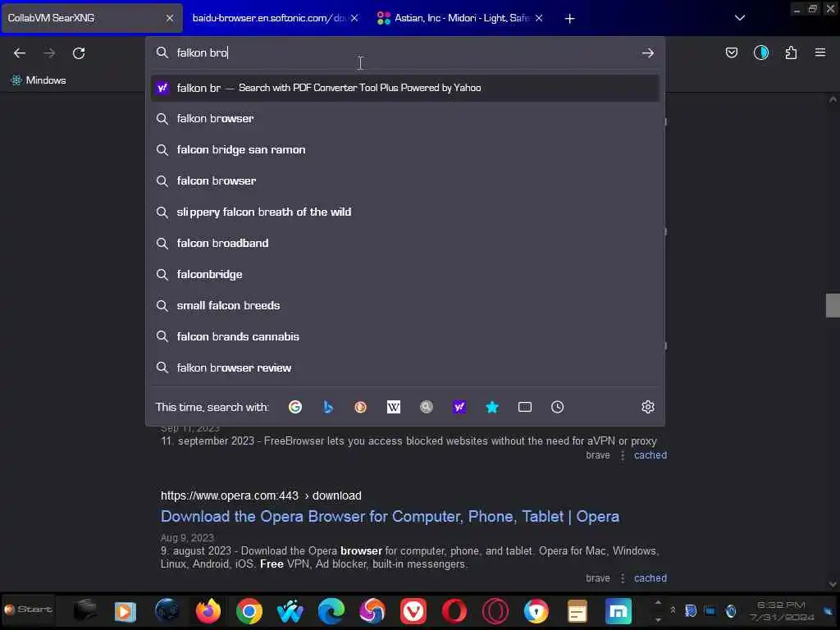
Task: Open a new tab with plus
Action: (569, 19)
